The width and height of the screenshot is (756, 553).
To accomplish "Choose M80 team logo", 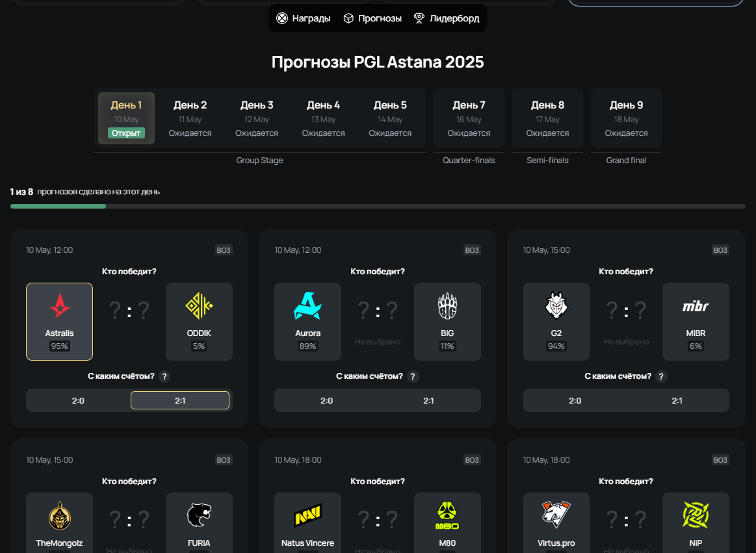I will (447, 515).
